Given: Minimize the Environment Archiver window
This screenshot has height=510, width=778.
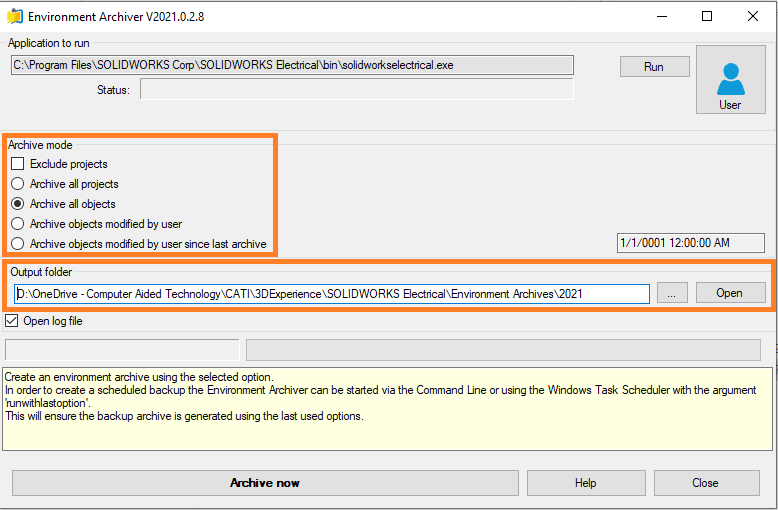Looking at the screenshot, I should coord(660,17).
